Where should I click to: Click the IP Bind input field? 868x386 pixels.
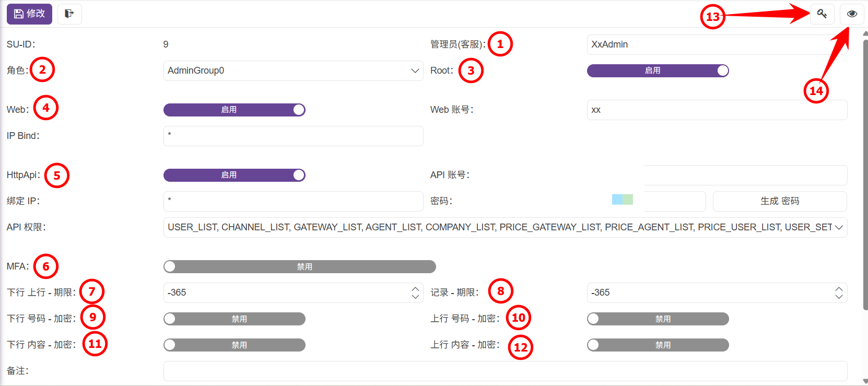click(x=293, y=136)
